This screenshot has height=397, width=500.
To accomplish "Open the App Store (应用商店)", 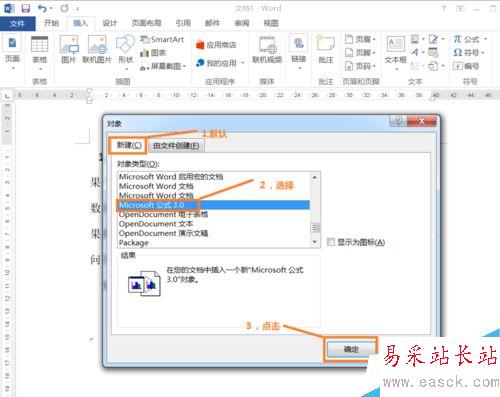I will tap(216, 45).
